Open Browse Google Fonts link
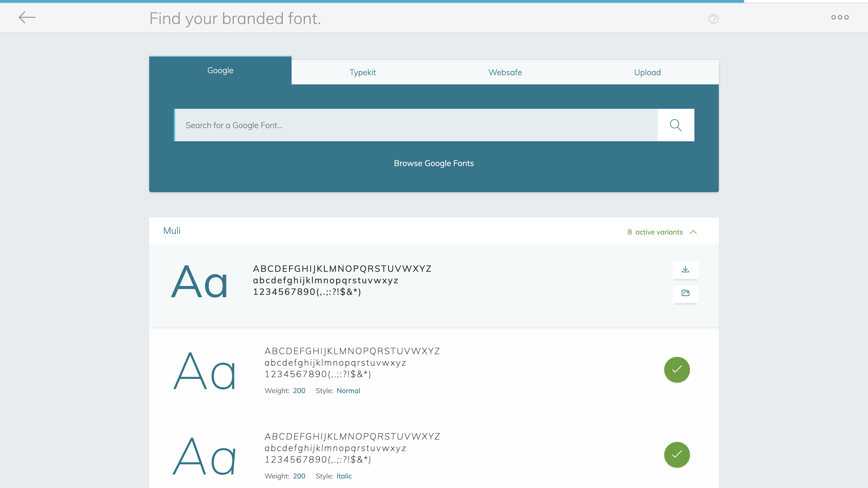The image size is (868, 488). 434,163
